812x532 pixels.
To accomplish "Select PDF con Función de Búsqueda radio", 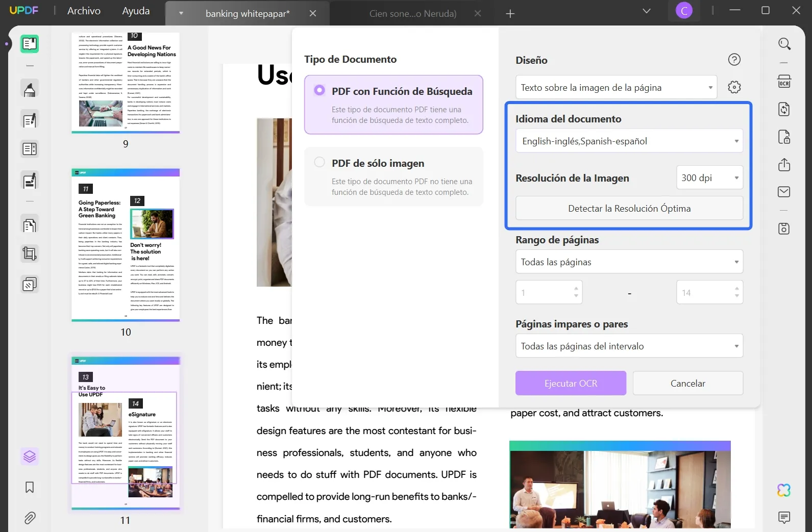I will [x=319, y=90].
